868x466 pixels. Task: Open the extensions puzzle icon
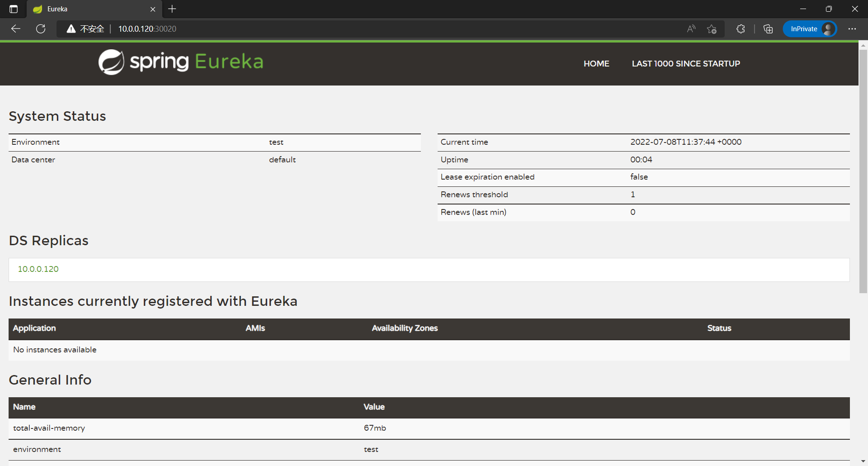tap(741, 29)
